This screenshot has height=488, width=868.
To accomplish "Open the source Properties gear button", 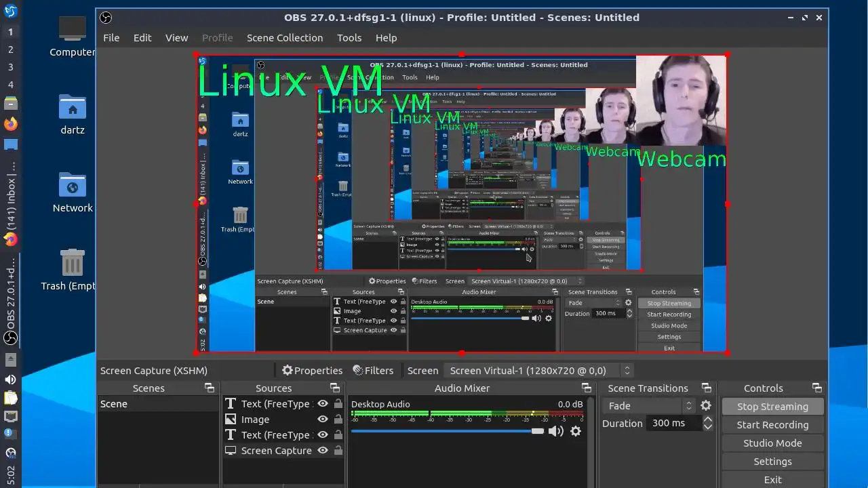I will pos(312,370).
